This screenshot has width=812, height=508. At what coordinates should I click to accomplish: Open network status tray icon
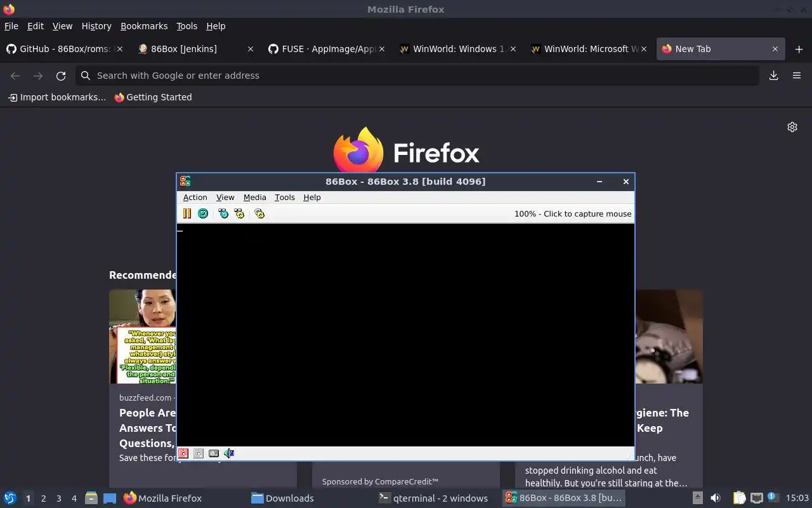[x=756, y=498]
